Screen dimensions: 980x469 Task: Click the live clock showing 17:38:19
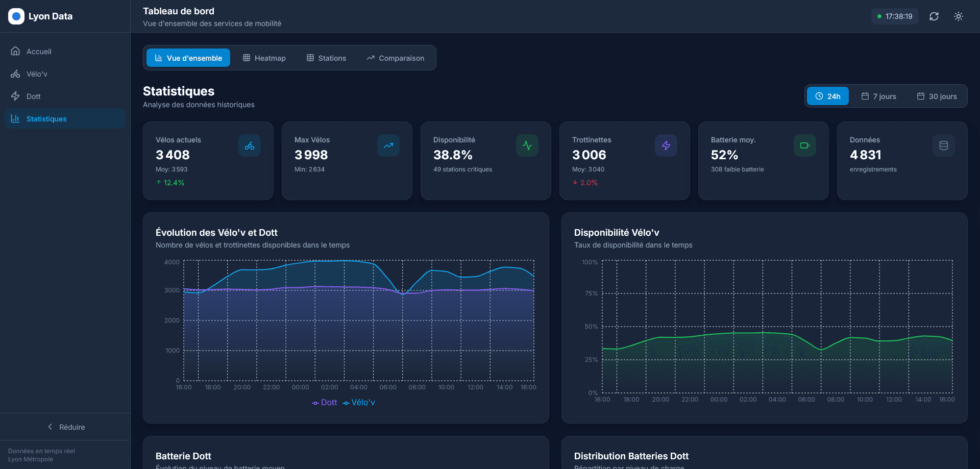pos(895,16)
